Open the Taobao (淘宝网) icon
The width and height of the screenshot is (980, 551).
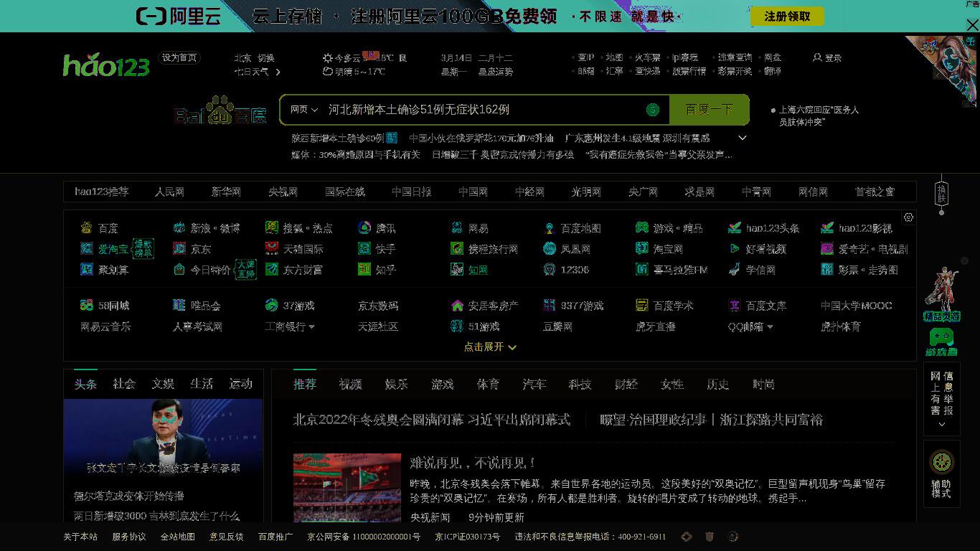pyautogui.click(x=641, y=249)
